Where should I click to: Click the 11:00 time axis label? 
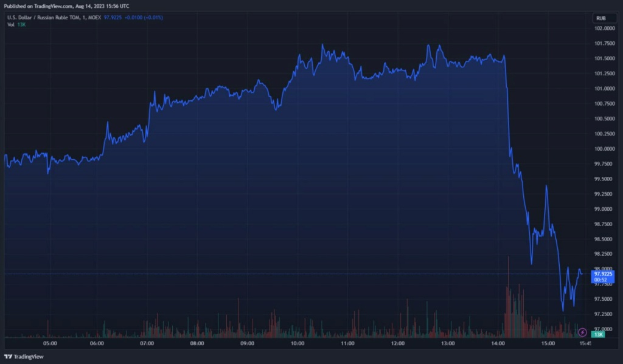[x=347, y=343]
